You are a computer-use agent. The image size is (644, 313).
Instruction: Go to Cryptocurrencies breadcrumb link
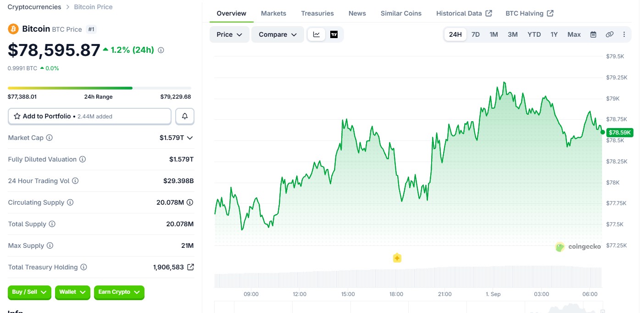(x=34, y=7)
